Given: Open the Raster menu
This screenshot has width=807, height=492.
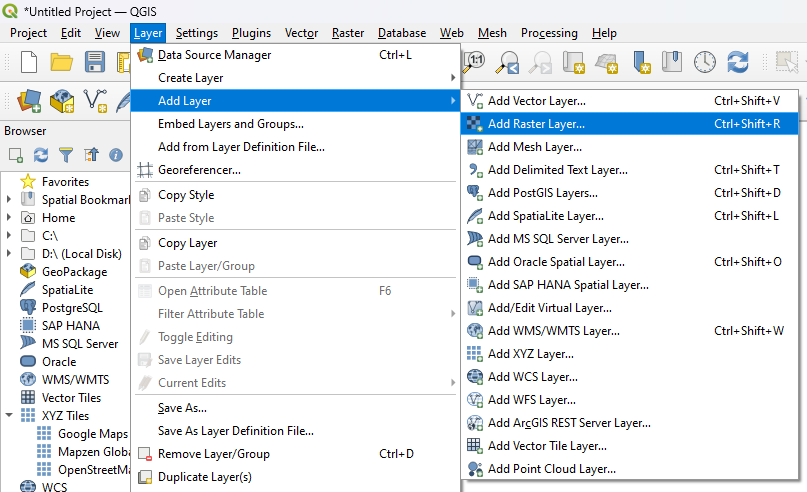Looking at the screenshot, I should pos(348,33).
